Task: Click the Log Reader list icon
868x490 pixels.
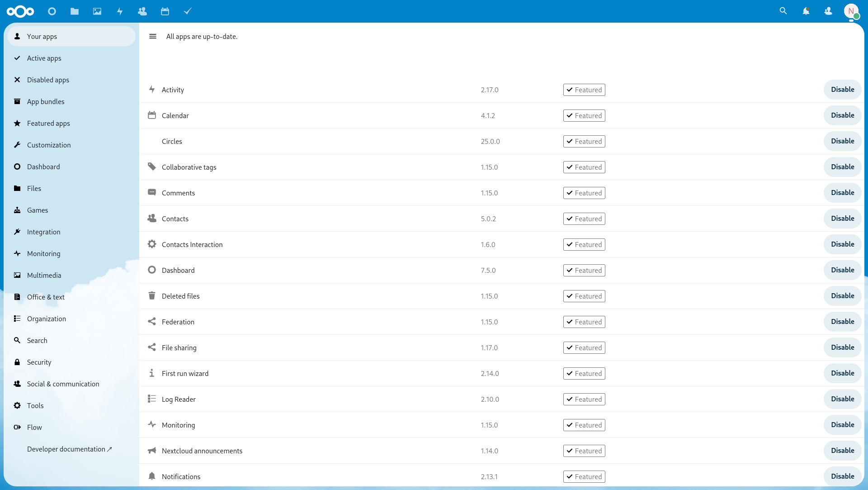Action: coord(152,399)
